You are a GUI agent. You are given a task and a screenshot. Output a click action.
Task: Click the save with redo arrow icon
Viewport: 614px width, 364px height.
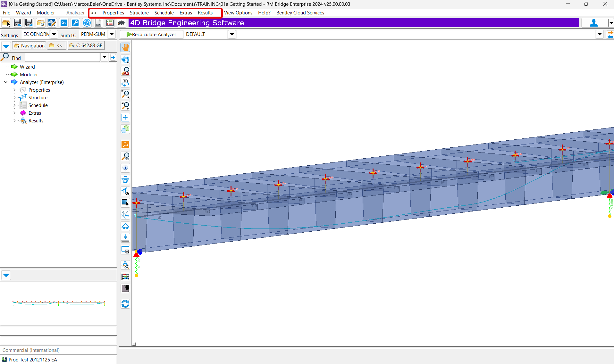click(x=29, y=23)
